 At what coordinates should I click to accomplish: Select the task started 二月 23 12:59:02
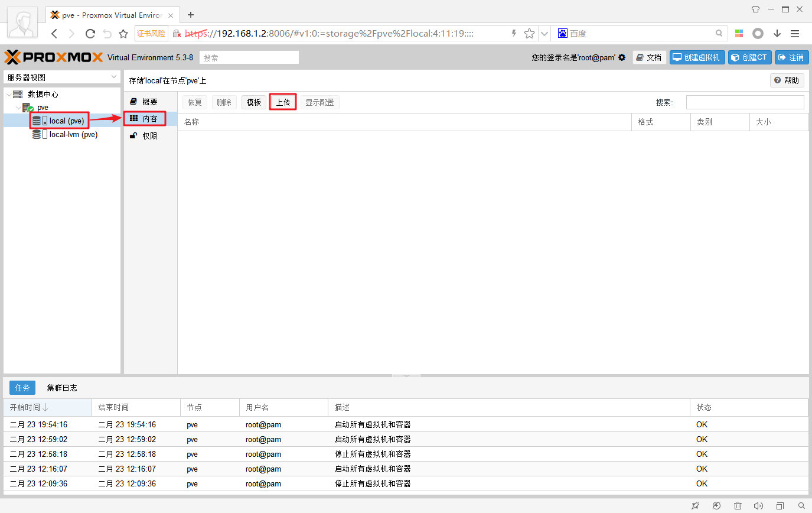tap(406, 439)
